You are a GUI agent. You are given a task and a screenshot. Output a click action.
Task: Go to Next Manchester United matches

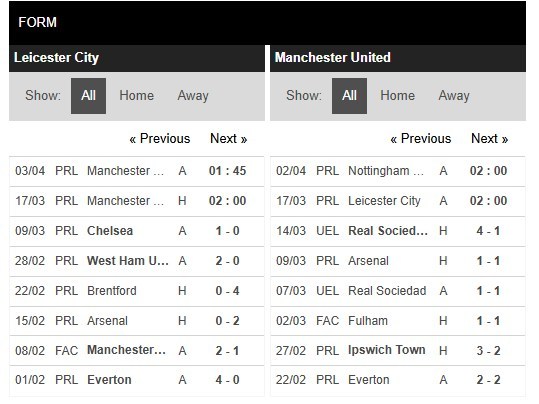[x=490, y=139]
